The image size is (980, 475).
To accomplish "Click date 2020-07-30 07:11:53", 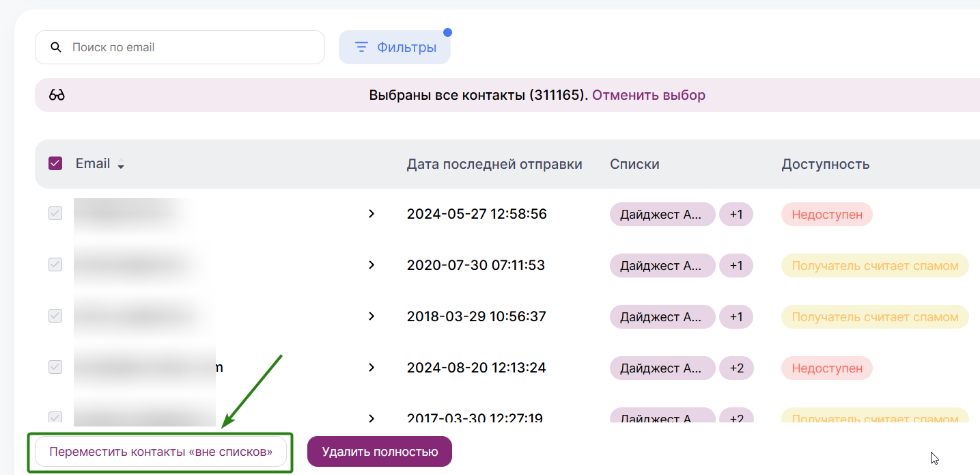I will tap(476, 265).
